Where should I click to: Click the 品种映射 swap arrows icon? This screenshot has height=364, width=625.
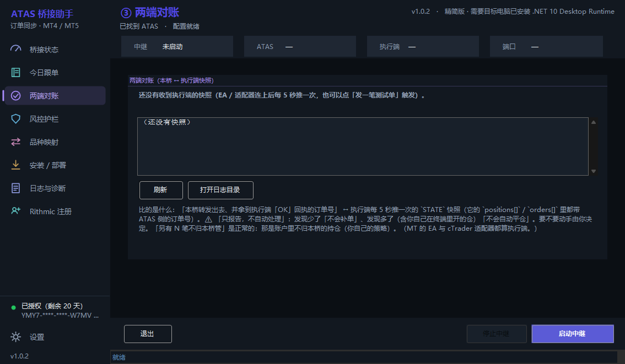[x=15, y=142]
